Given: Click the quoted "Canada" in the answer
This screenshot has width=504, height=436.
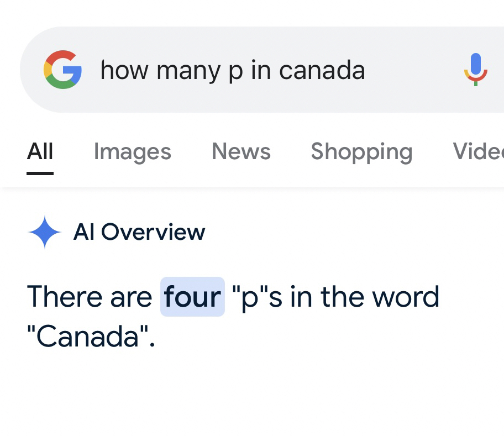Looking at the screenshot, I should point(91,337).
